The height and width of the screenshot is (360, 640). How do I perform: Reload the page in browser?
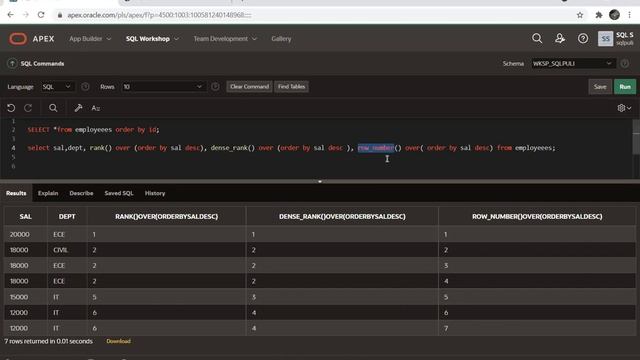click(x=41, y=15)
